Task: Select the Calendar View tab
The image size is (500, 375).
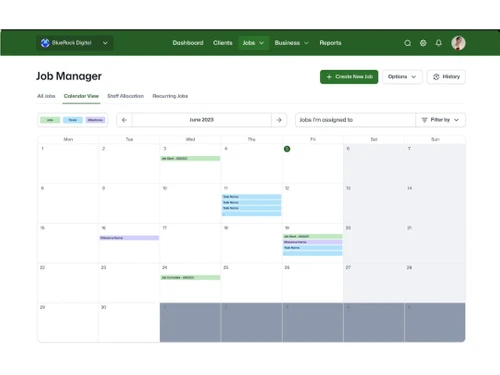Action: point(81,96)
